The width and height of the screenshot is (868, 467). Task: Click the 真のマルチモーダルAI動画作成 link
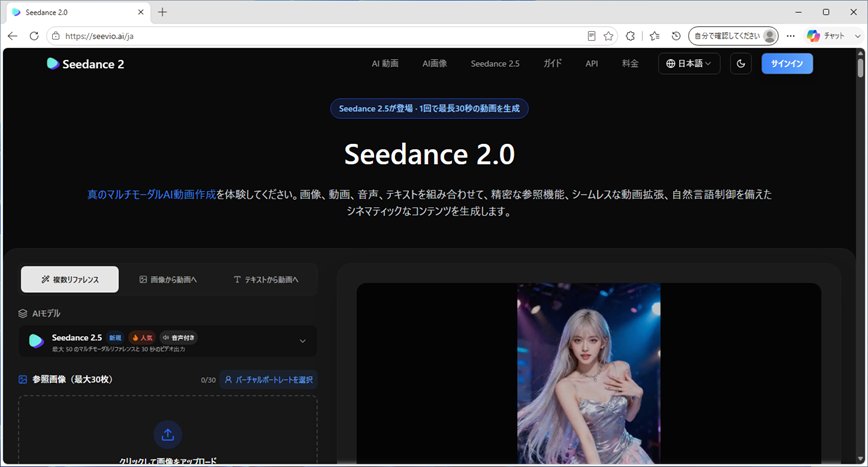click(x=152, y=194)
